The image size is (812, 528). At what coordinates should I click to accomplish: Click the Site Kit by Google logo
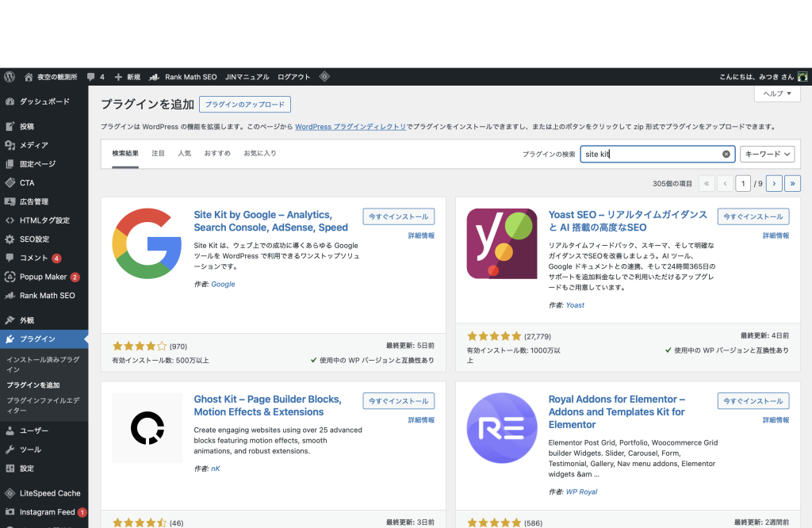tap(147, 243)
